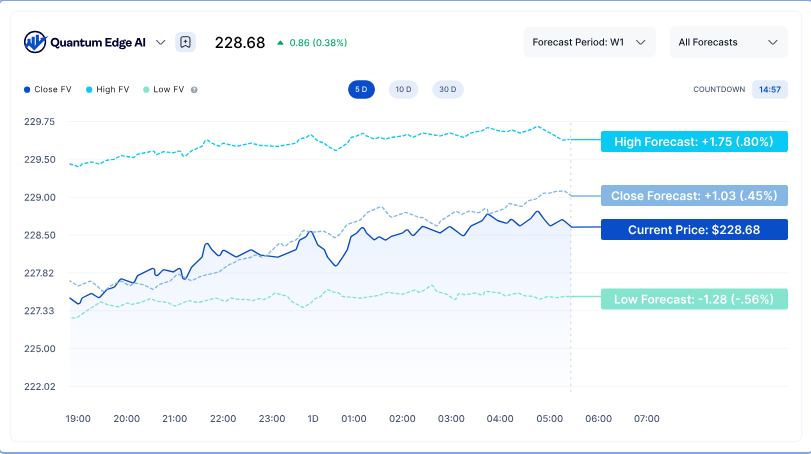
Task: Click the 01:00 mark on time axis
Action: 354,418
